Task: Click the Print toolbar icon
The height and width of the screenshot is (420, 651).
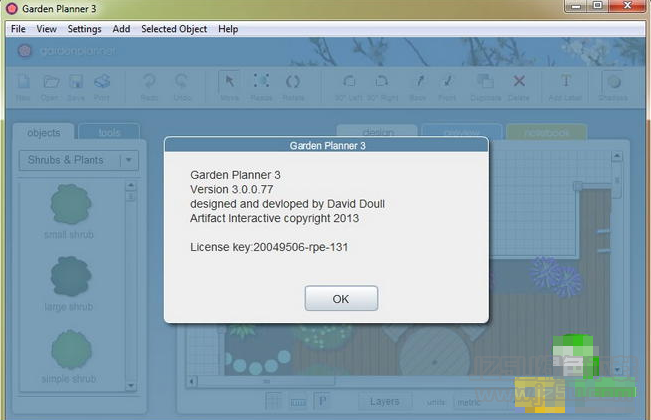Action: tap(102, 82)
